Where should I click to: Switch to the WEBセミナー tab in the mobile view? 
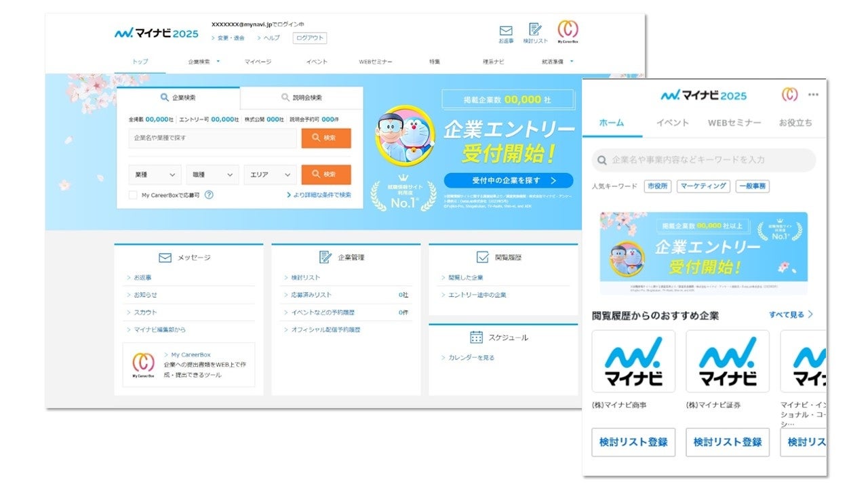tap(734, 123)
